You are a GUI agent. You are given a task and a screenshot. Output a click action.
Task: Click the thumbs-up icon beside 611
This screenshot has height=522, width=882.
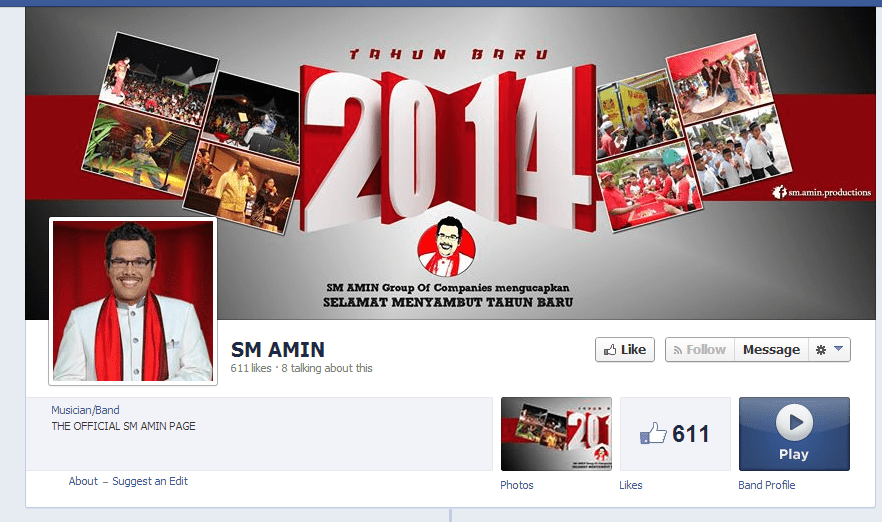coord(652,433)
